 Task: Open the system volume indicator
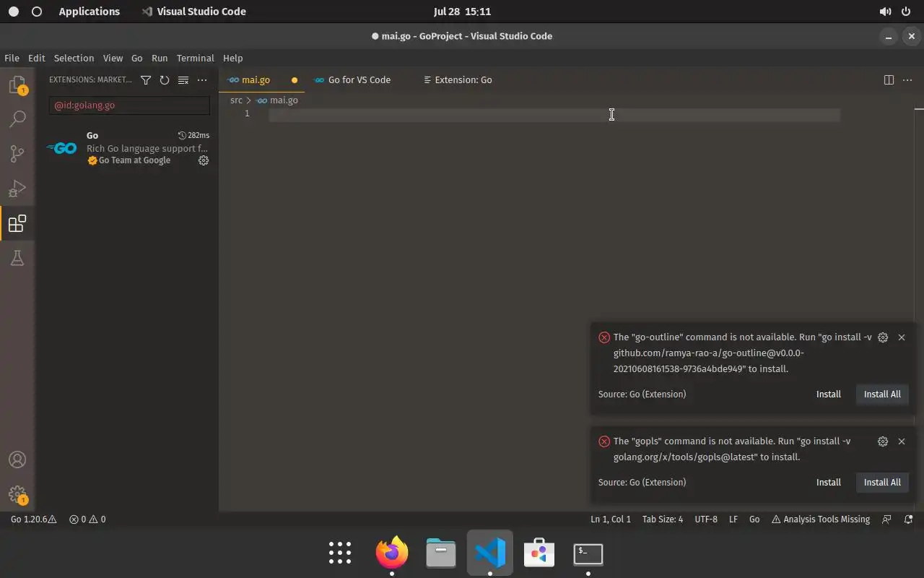tap(885, 12)
